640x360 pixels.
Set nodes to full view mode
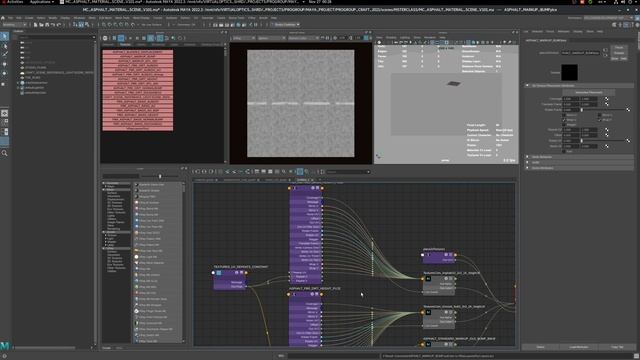click(x=270, y=172)
